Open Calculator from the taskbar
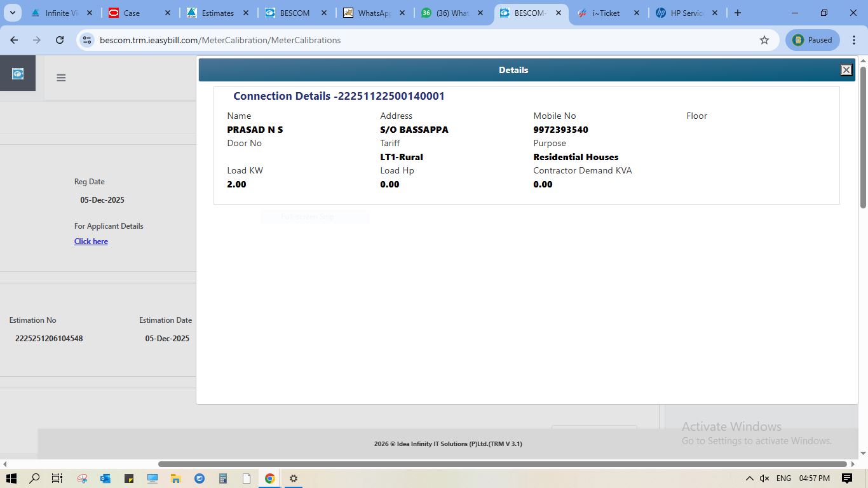The width and height of the screenshot is (868, 488). pos(223,478)
